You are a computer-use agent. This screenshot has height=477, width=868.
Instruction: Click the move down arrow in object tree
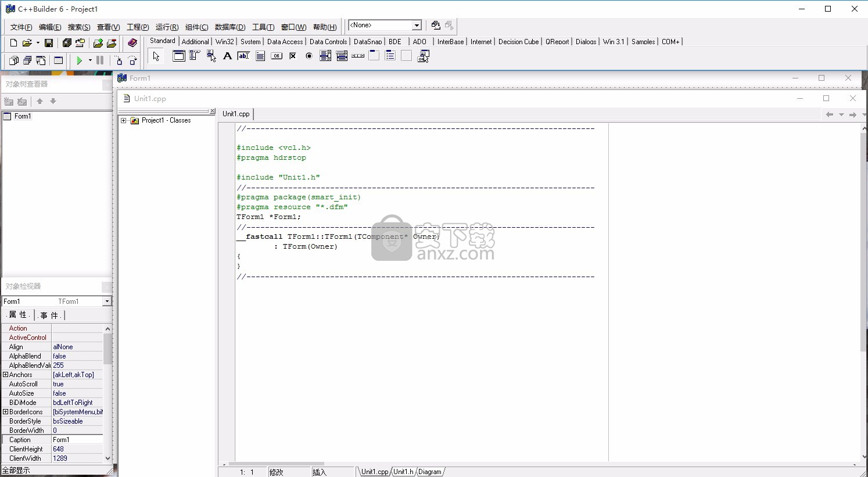click(53, 101)
